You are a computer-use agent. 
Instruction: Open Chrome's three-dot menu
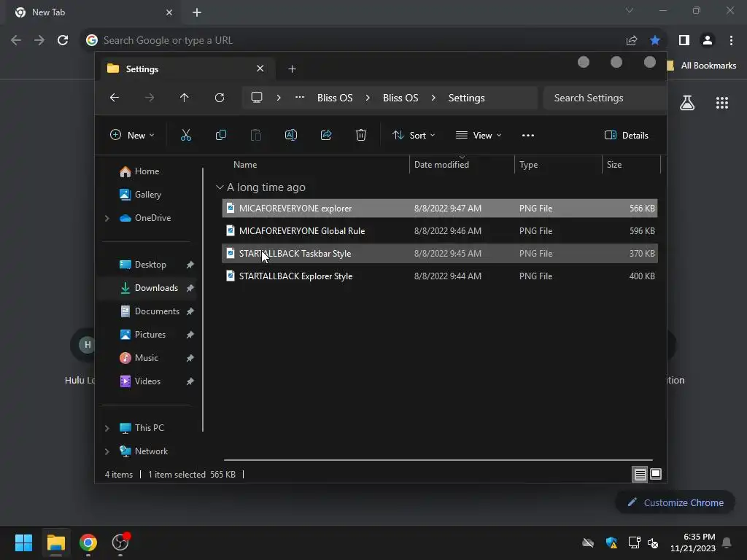point(731,40)
